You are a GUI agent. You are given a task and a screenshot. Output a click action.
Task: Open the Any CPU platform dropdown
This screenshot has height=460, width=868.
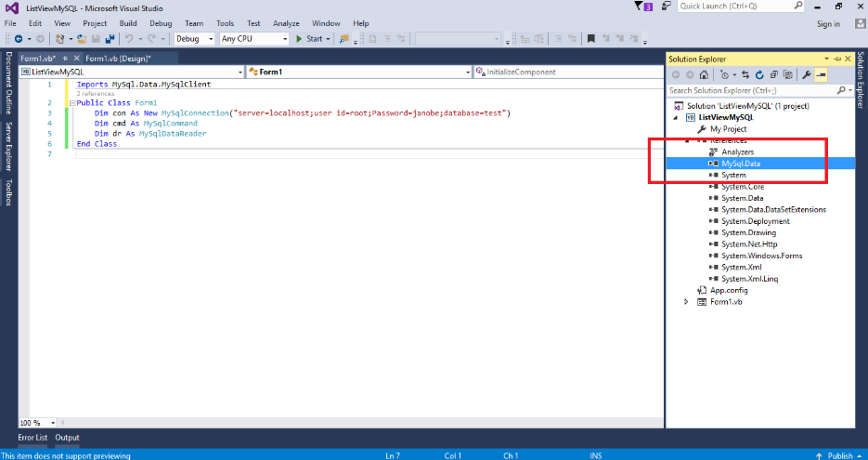click(x=254, y=39)
